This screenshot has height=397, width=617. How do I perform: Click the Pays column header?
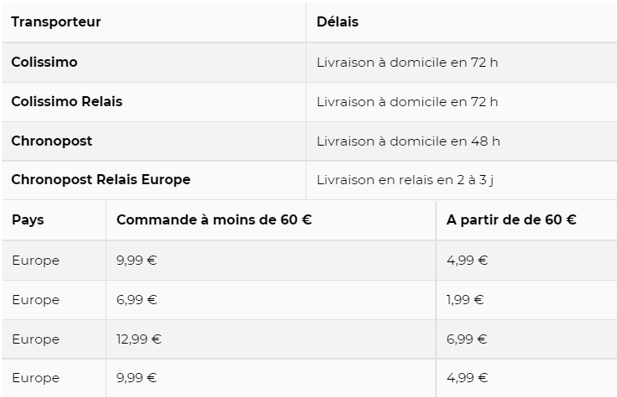[28, 220]
